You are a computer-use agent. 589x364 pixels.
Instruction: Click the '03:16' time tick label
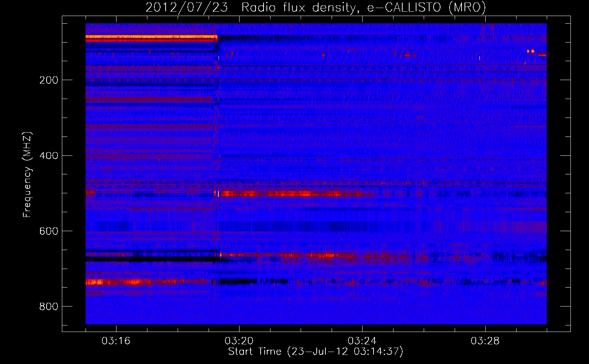point(116,341)
